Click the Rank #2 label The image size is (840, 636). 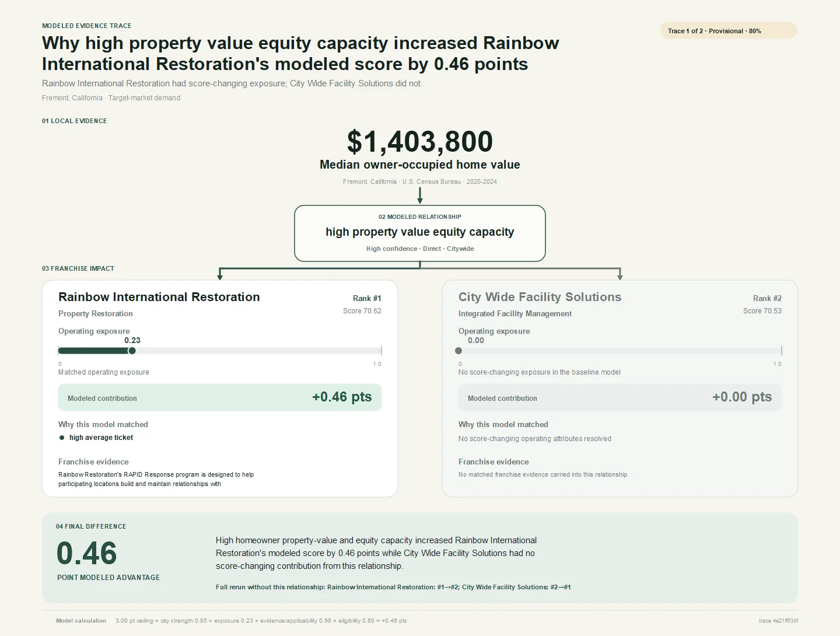click(767, 298)
